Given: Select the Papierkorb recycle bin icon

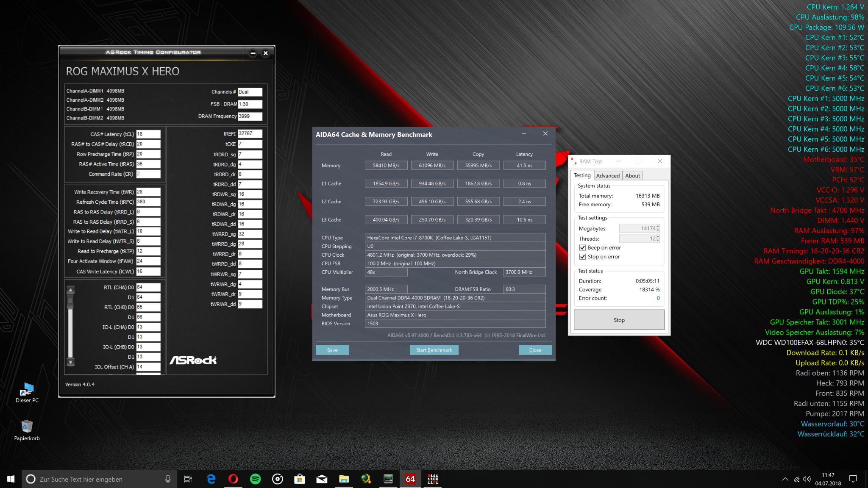Looking at the screenshot, I should coord(27,430).
